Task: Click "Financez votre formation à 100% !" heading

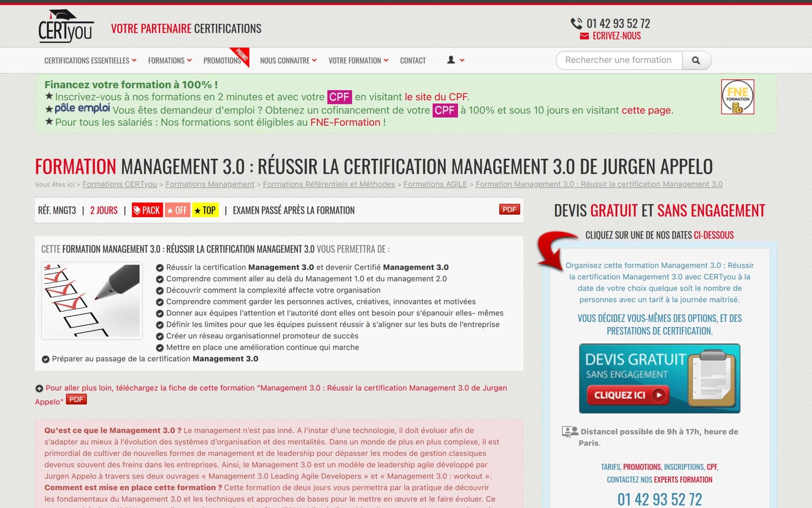Action: point(131,85)
